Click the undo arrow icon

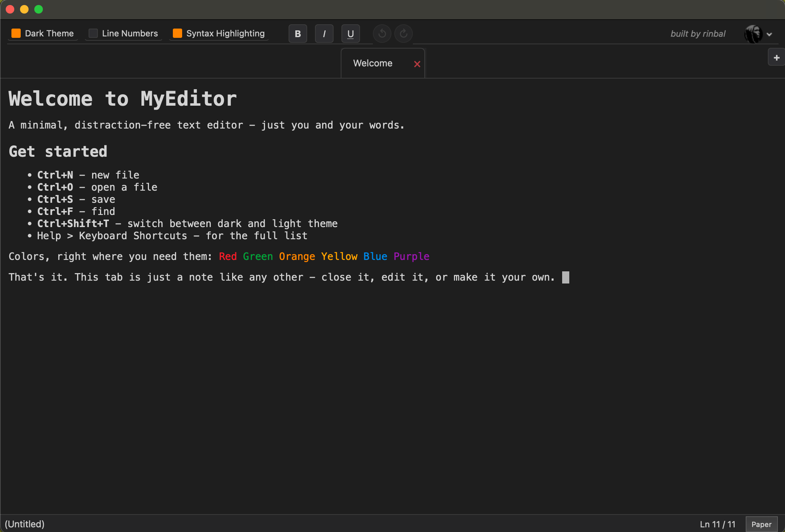point(382,34)
